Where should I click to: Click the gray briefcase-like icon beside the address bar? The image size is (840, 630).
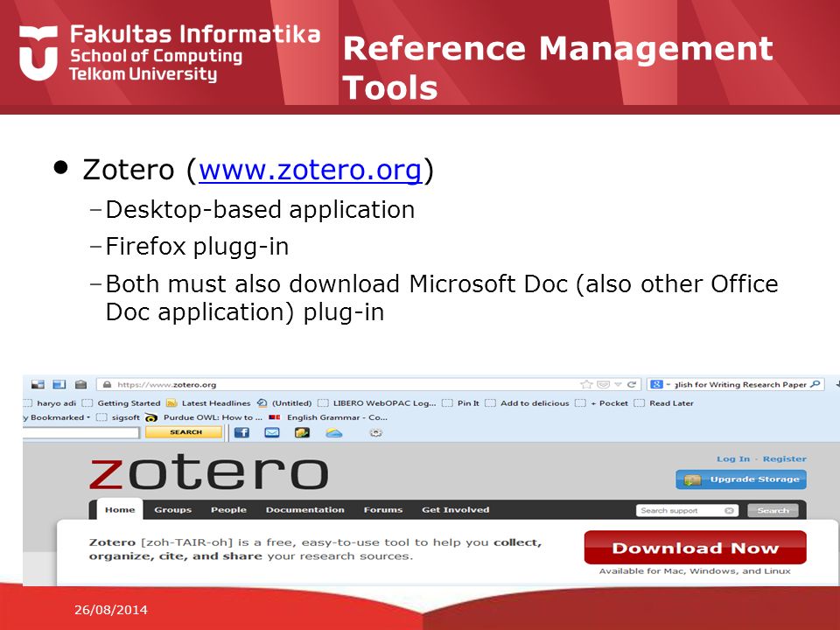click(80, 384)
